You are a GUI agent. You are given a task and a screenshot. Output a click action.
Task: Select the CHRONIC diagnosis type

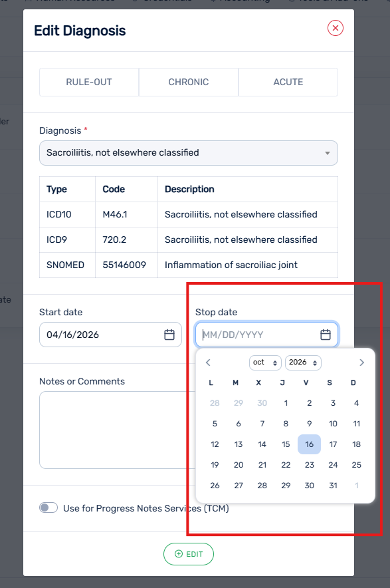pyautogui.click(x=189, y=82)
